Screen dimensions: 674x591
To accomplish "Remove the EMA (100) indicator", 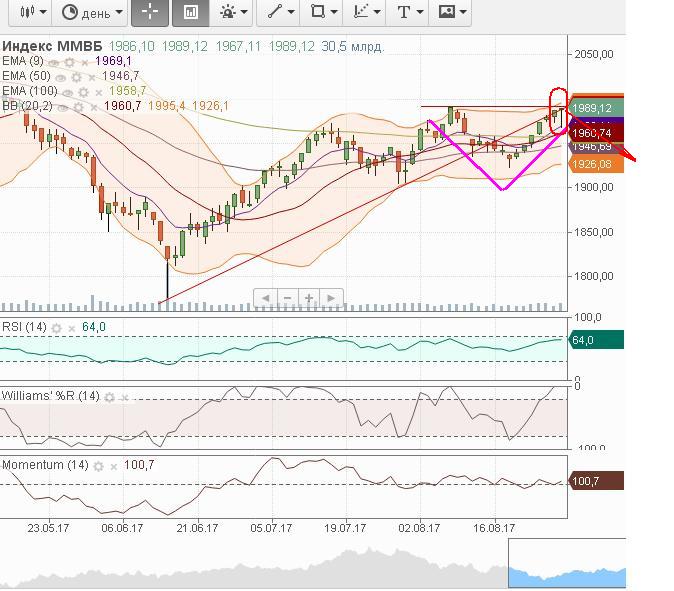I will 98,93.
